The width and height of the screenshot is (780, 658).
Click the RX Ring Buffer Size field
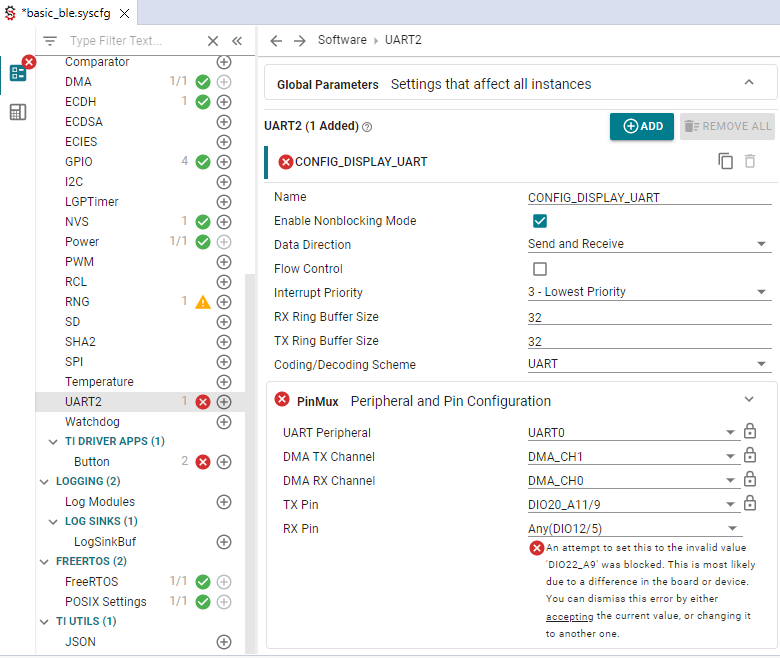[648, 317]
